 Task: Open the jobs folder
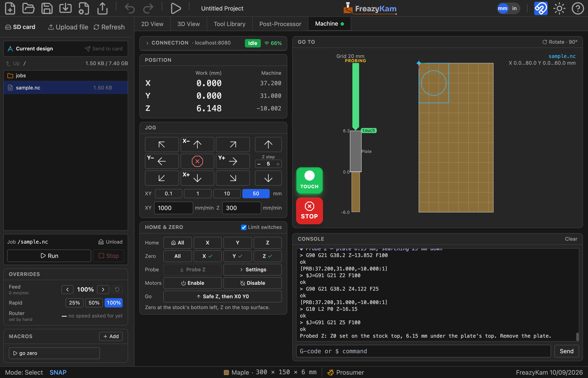(66, 76)
